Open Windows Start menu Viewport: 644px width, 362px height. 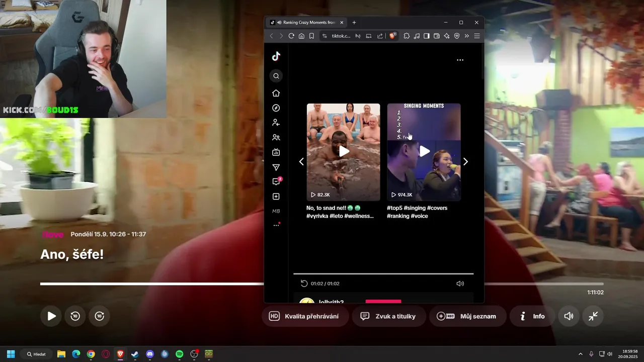tap(11, 354)
